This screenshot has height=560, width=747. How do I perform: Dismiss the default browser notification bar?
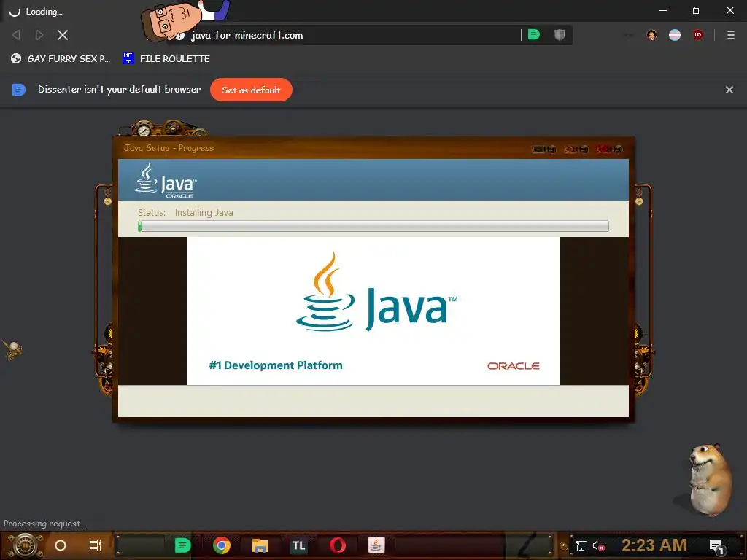(729, 90)
